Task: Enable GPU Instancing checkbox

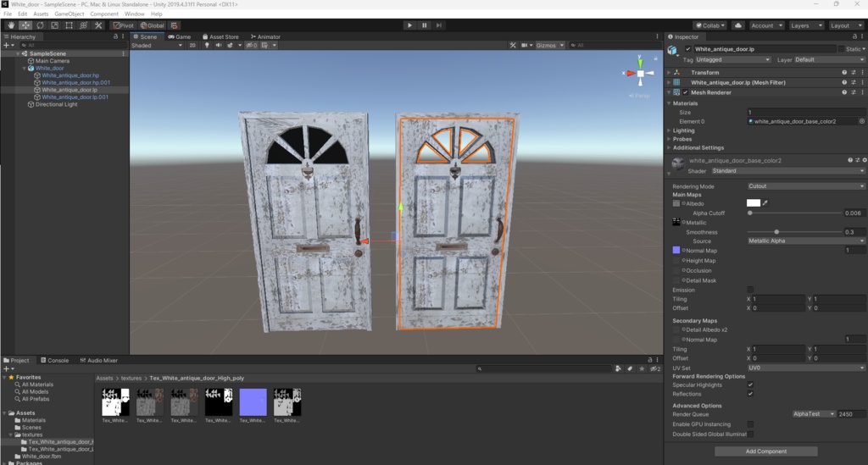Action: 750,424
